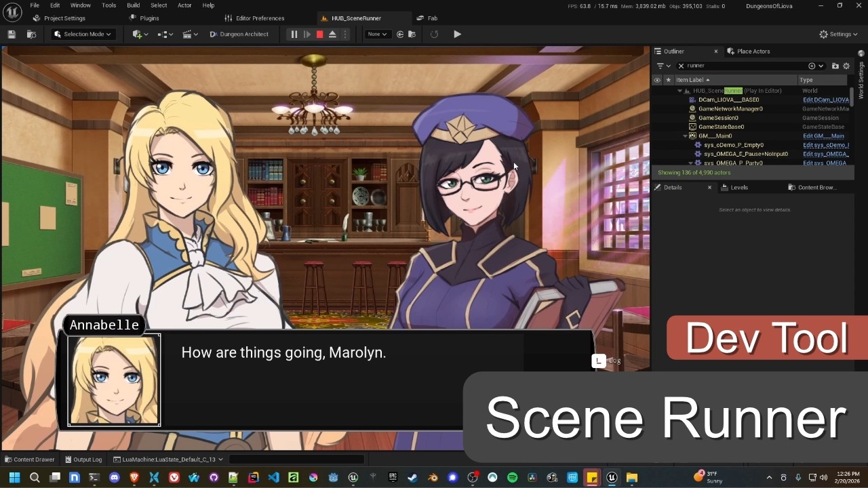This screenshot has height=488, width=868.
Task: Collapse the GM___Main0 tree node
Action: click(685, 136)
